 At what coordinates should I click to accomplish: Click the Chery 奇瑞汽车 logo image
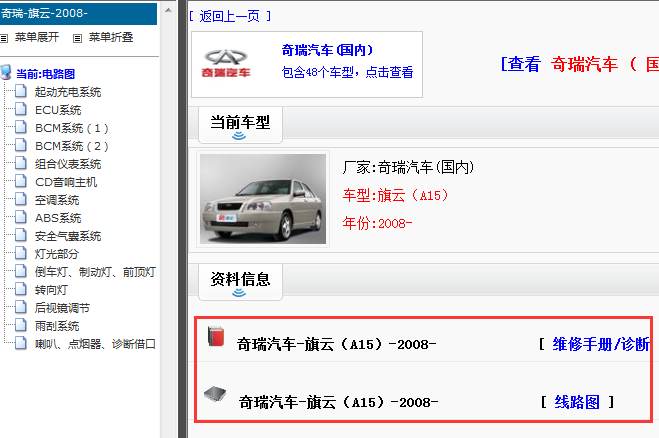coord(226,63)
